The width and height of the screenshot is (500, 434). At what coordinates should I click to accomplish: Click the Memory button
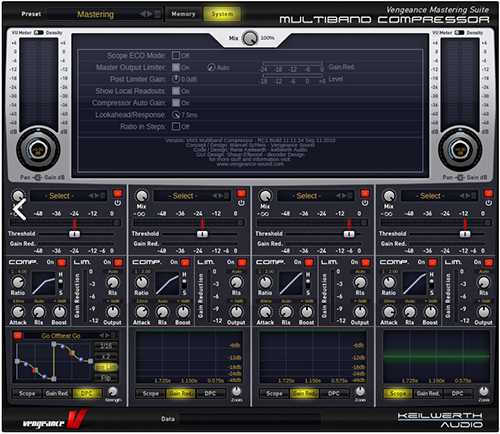pos(183,14)
